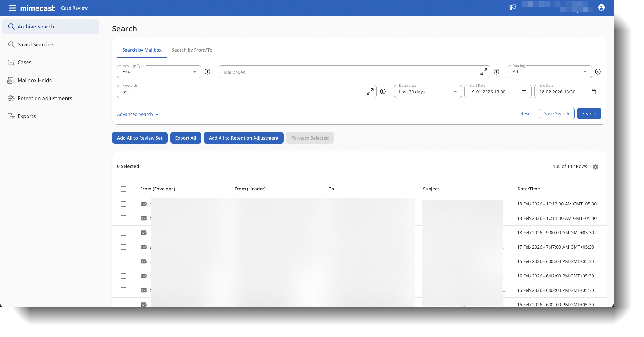Viewport: 644px width, 337px height.
Task: Click the Export All button
Action: pos(186,138)
